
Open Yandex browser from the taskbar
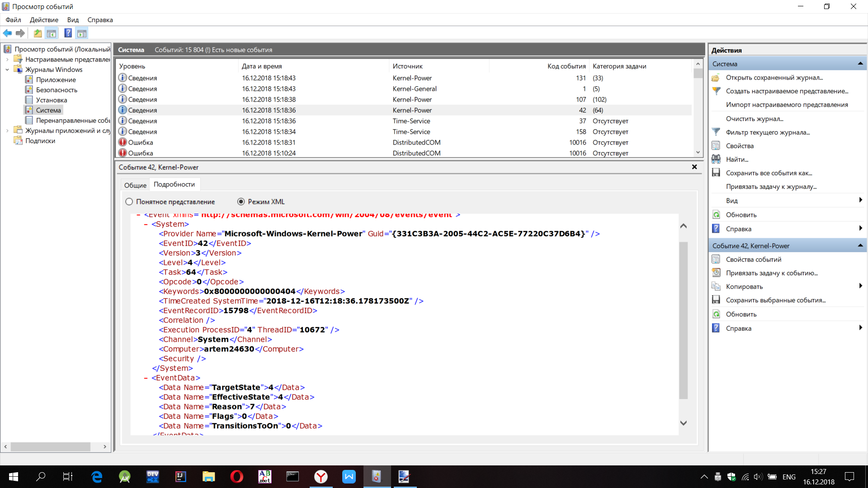point(321,477)
